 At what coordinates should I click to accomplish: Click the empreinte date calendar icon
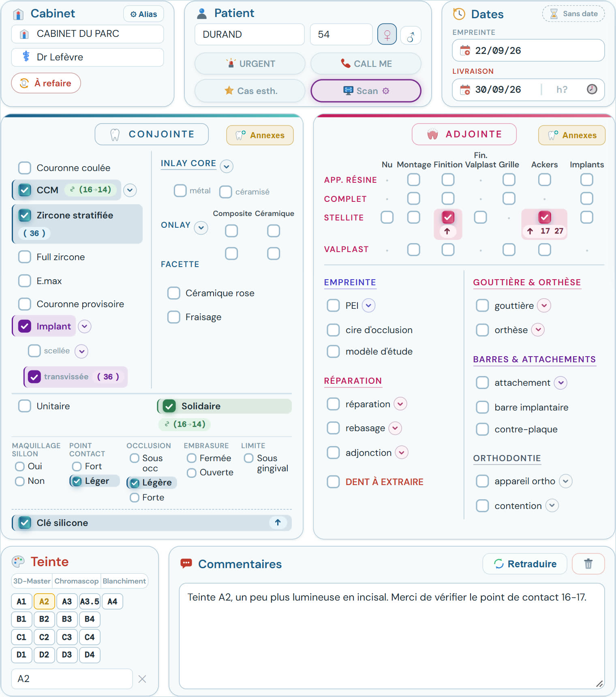[465, 51]
